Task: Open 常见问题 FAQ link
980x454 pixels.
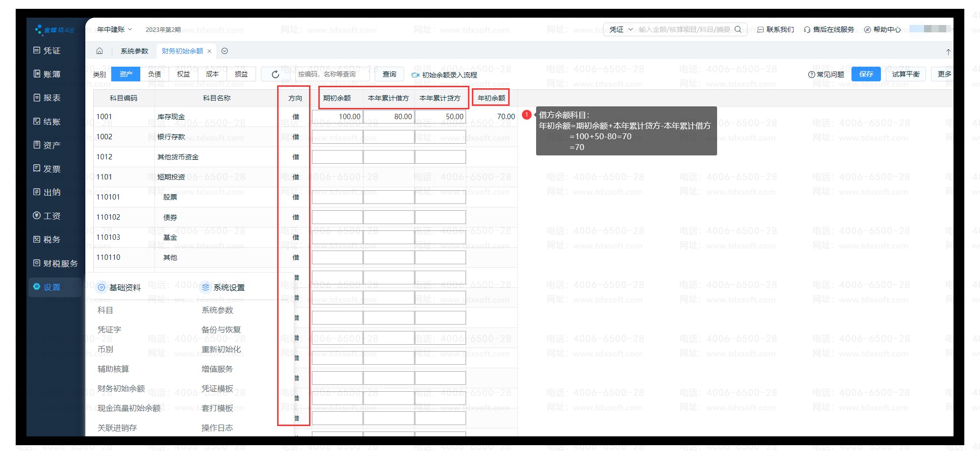Action: coord(826,74)
